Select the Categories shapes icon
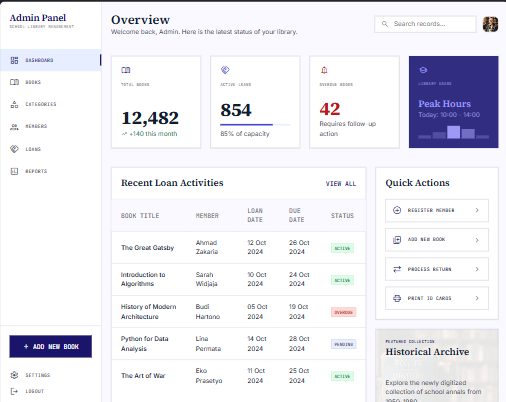Screen dimensions: 506x402 pyautogui.click(x=14, y=104)
